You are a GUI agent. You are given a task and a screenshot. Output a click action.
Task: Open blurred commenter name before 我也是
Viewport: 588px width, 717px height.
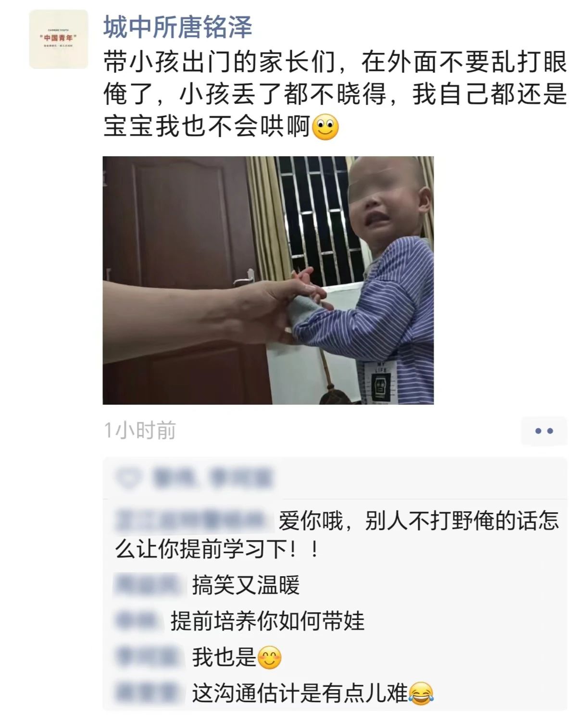(149, 657)
